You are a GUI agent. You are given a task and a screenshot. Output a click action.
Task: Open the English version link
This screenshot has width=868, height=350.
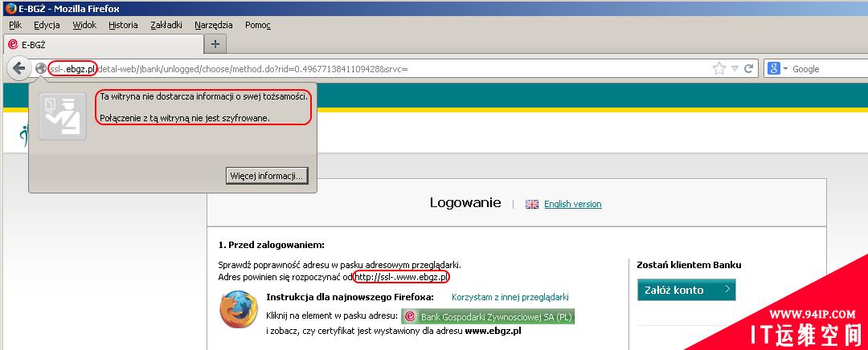pyautogui.click(x=573, y=204)
